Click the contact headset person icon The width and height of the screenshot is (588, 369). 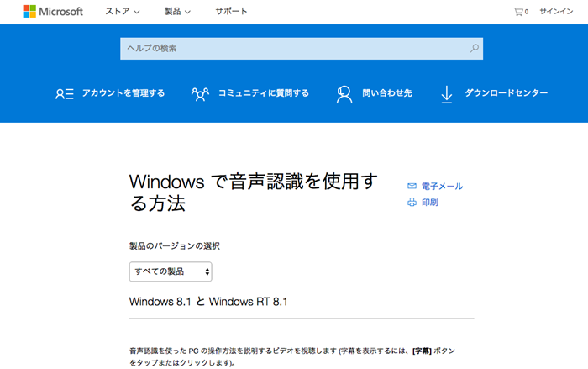pos(344,94)
